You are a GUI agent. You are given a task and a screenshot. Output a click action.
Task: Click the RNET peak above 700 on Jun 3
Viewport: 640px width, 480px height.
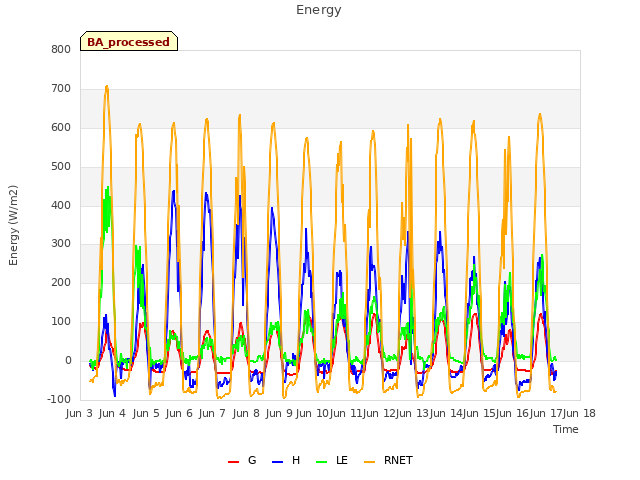pos(107,87)
